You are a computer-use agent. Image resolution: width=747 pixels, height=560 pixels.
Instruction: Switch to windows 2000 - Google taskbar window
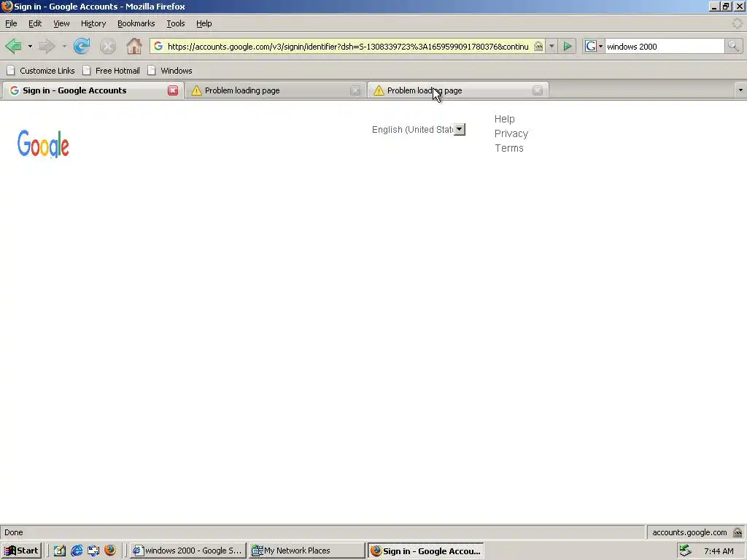187,551
